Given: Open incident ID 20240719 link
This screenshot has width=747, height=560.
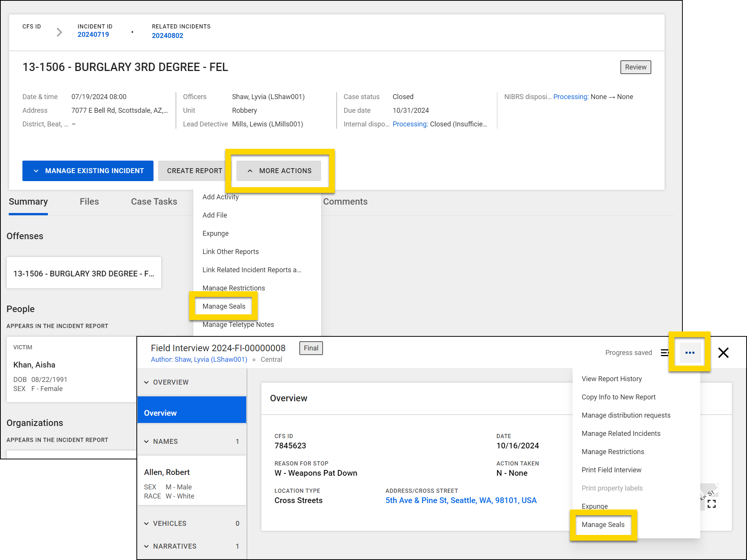Looking at the screenshot, I should pos(93,35).
